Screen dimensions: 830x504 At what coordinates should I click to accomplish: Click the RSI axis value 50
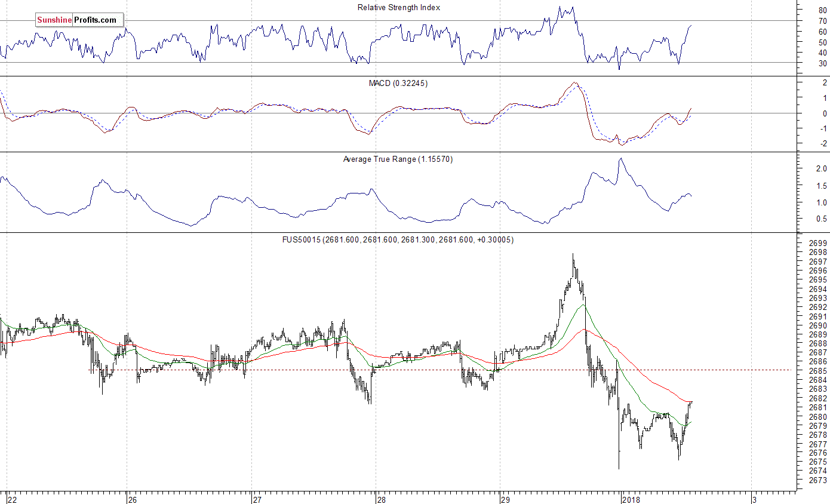tap(823, 42)
